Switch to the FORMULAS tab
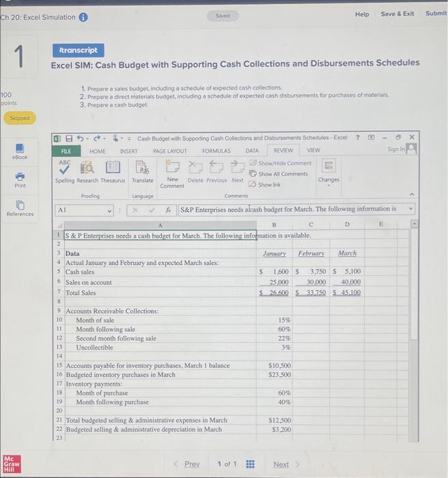 [x=216, y=151]
